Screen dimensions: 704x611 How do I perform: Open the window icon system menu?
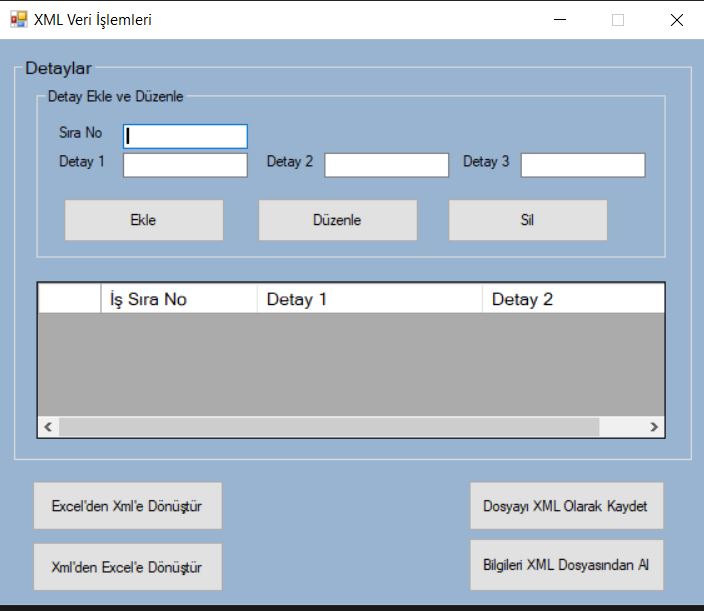click(x=19, y=19)
